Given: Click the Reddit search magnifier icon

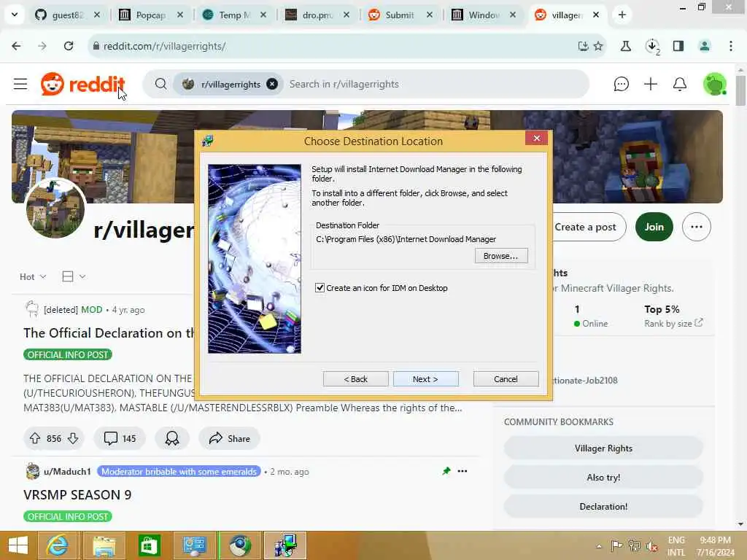Looking at the screenshot, I should [161, 85].
